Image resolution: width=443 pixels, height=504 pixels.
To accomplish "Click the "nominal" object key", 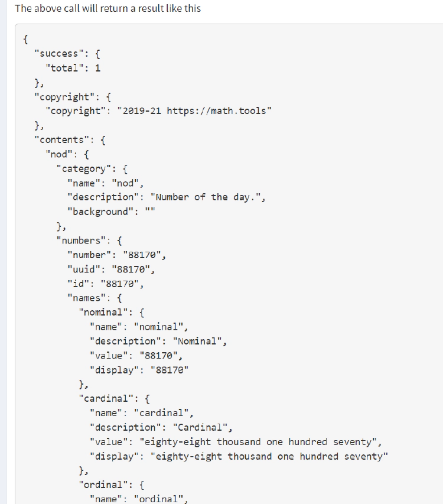I will point(103,313).
